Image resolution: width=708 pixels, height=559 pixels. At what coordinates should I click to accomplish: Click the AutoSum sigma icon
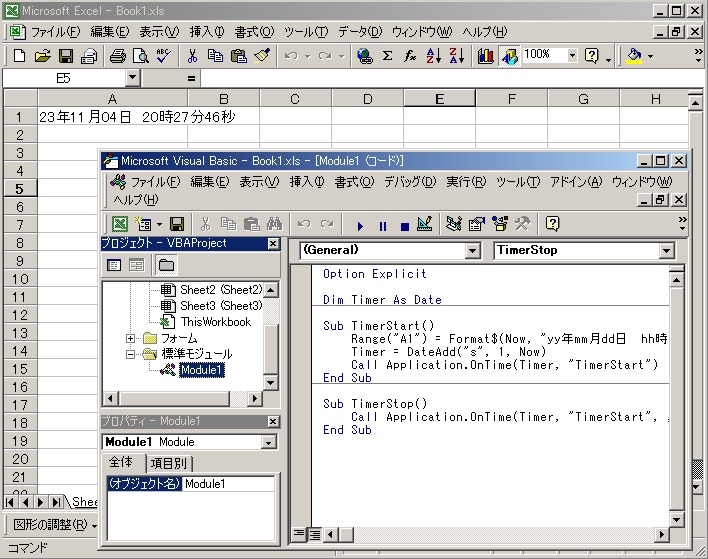pos(387,56)
